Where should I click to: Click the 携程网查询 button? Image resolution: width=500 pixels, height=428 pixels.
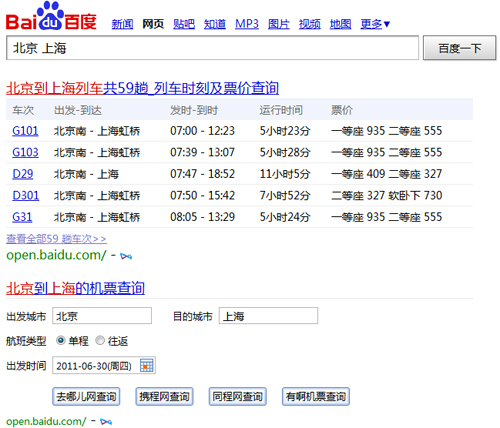(x=164, y=396)
